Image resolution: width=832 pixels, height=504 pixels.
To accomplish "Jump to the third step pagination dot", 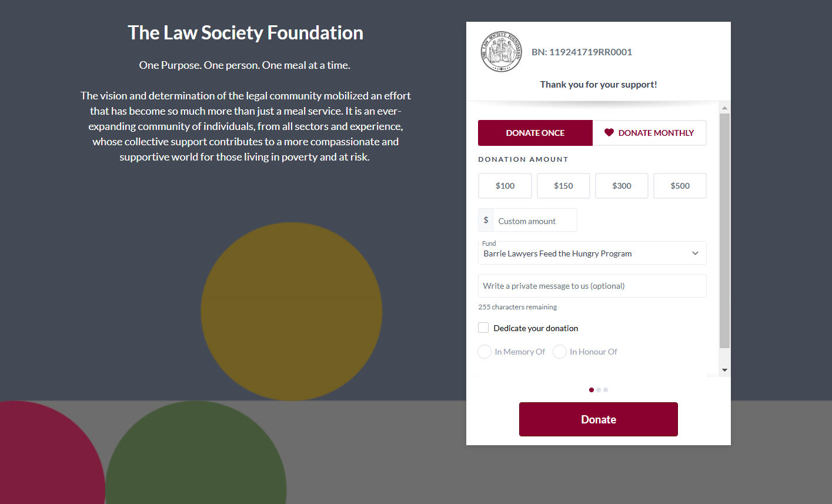I will (606, 390).
